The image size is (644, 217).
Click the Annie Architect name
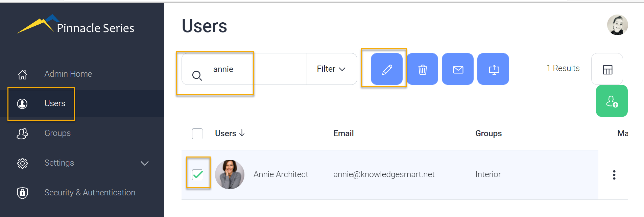pos(281,174)
